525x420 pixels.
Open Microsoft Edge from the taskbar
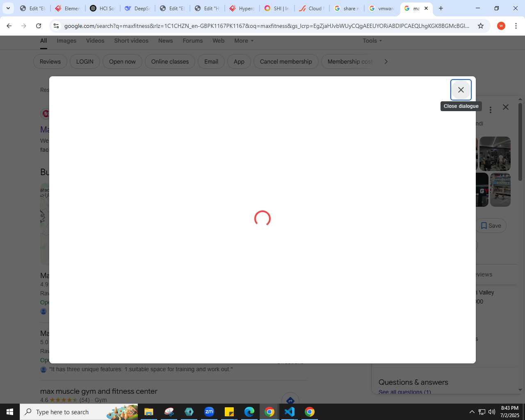pos(249,412)
